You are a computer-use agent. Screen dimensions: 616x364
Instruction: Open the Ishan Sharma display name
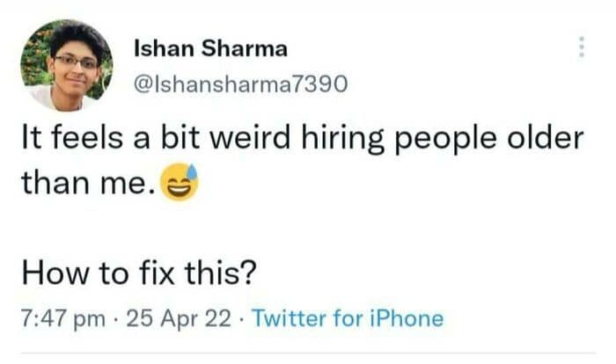click(210, 49)
